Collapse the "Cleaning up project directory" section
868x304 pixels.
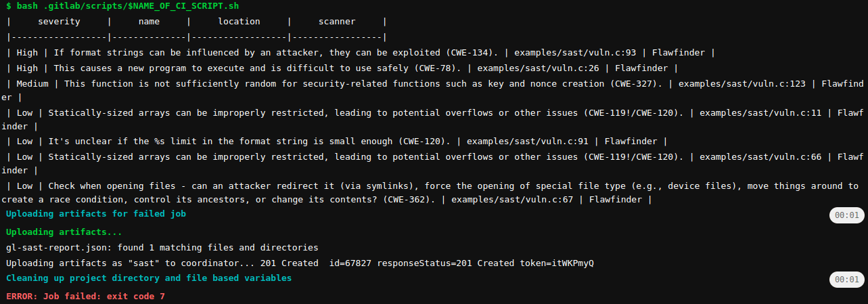click(148, 278)
